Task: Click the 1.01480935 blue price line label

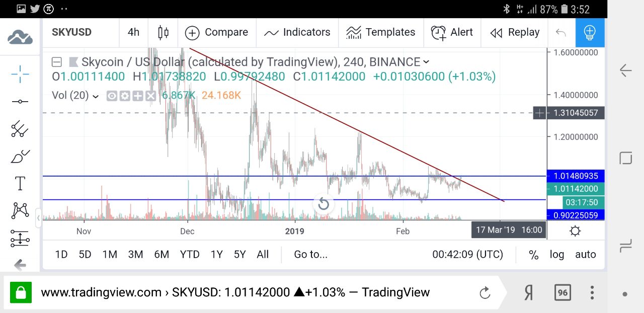Action: tap(576, 176)
